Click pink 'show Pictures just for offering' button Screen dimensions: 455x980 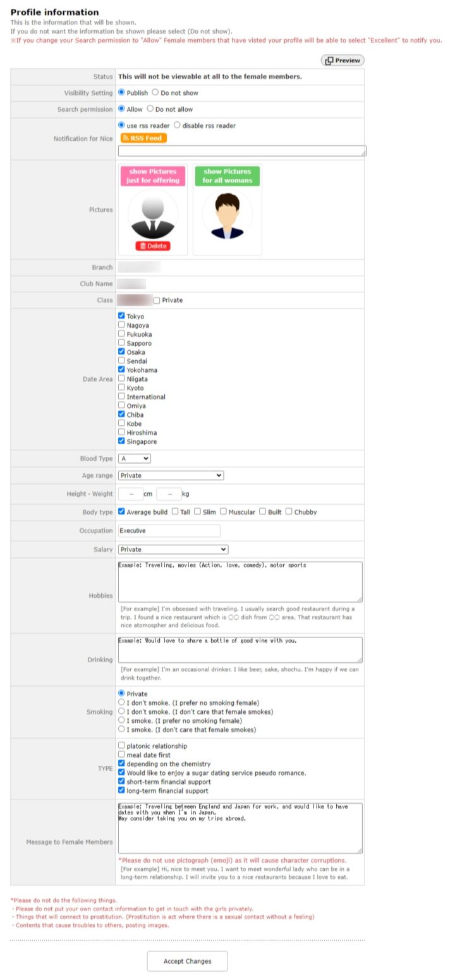[x=153, y=176]
